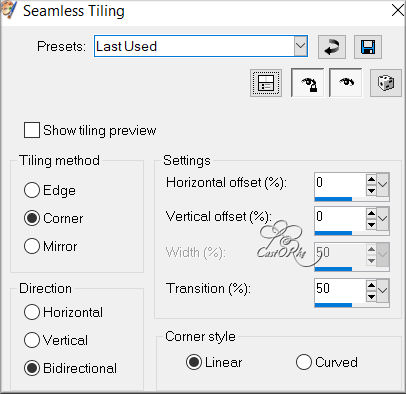Select the Horizontal direction option
Image resolution: width=406 pixels, height=394 pixels.
(32, 312)
